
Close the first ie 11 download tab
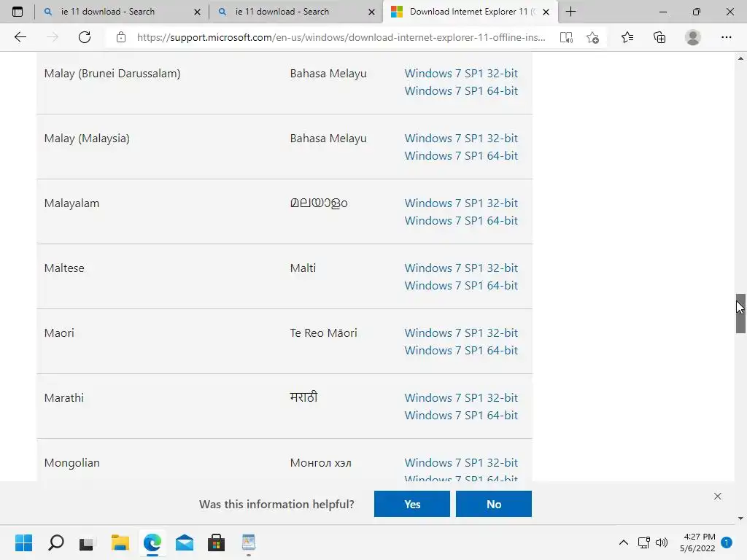point(197,12)
